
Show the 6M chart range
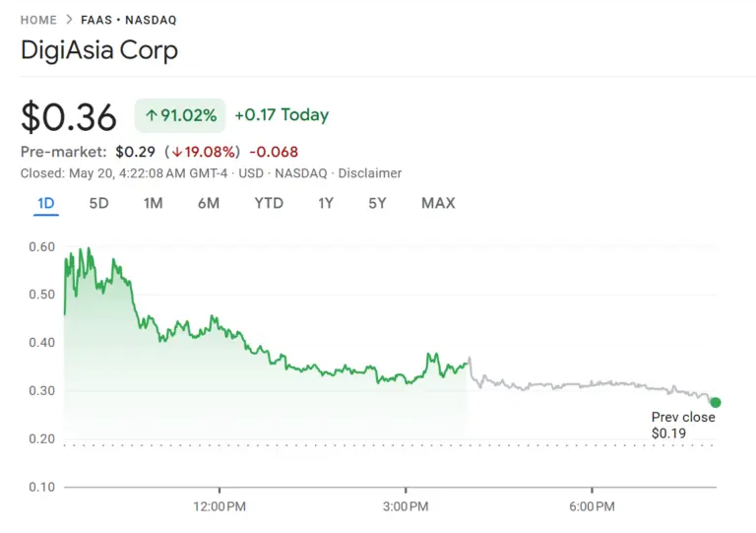click(x=208, y=203)
